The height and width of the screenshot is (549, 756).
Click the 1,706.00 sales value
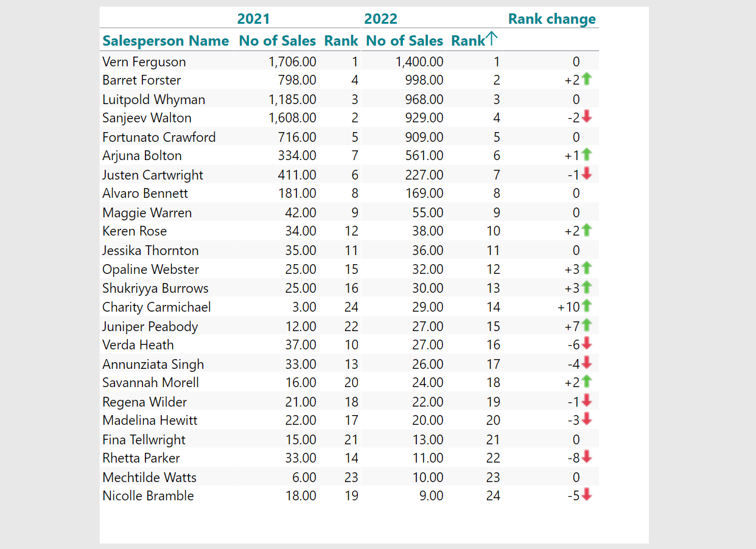coord(292,61)
